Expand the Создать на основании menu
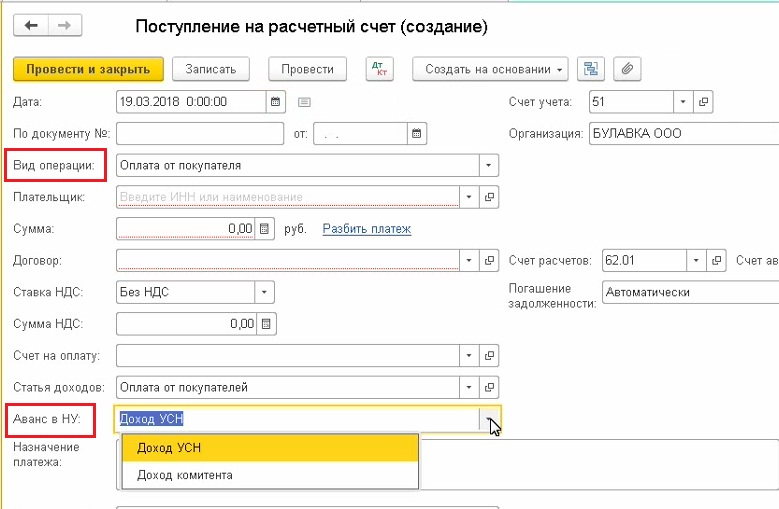This screenshot has width=779, height=509. 494,69
